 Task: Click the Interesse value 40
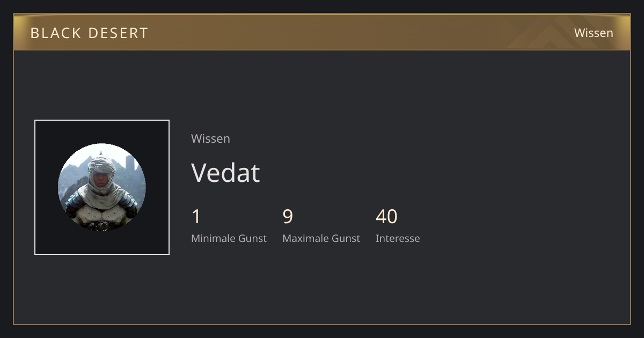point(386,217)
